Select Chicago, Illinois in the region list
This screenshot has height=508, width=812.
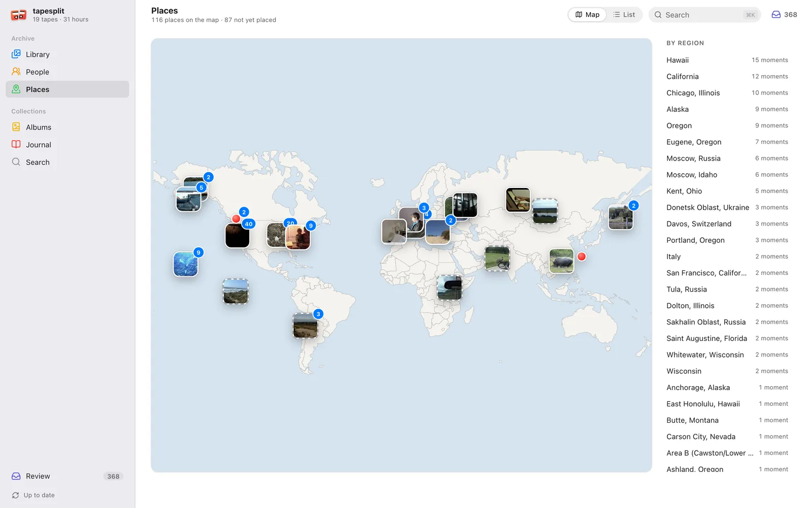pyautogui.click(x=727, y=93)
